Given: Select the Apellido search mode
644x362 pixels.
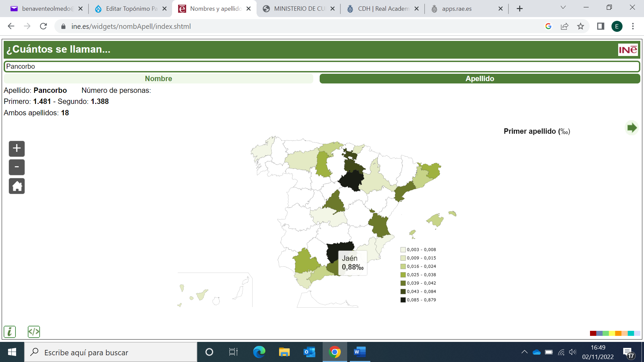Looking at the screenshot, I should pos(480,79).
